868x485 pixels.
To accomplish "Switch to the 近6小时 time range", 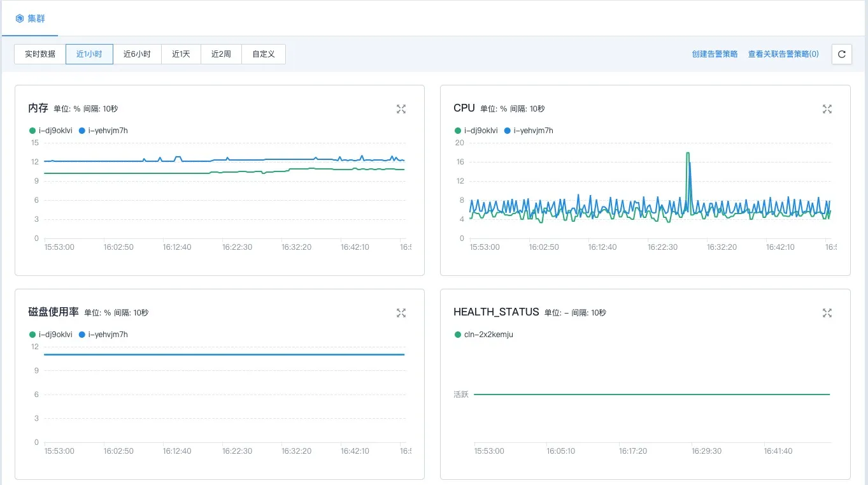I will (136, 54).
